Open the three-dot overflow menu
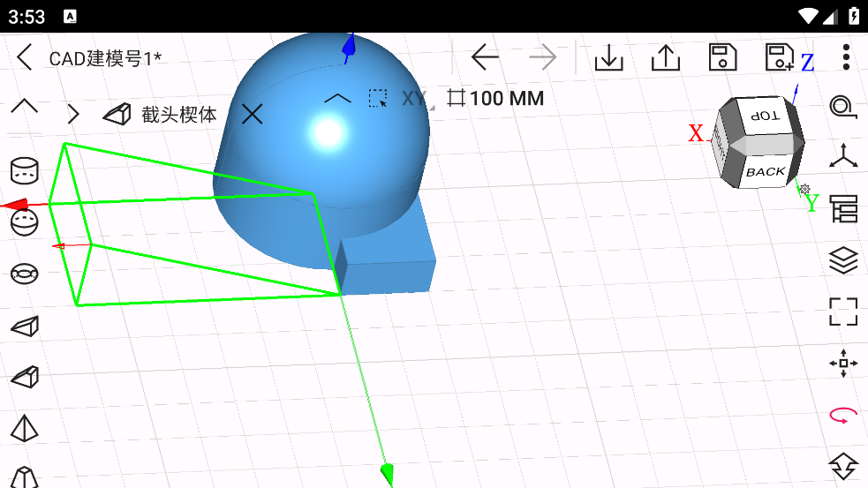The height and width of the screenshot is (488, 868). point(846,57)
